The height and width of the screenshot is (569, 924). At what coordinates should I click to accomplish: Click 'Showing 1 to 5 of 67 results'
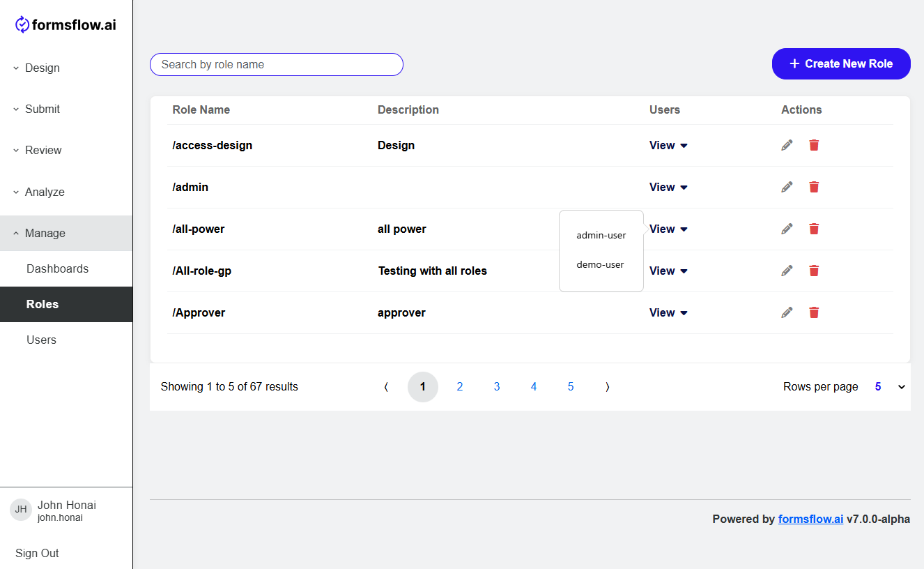click(x=229, y=386)
